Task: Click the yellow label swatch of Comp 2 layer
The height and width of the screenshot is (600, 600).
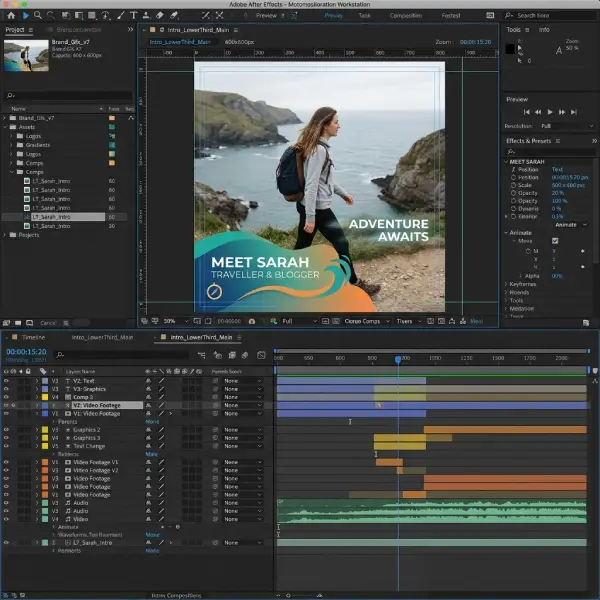Action: (x=45, y=397)
